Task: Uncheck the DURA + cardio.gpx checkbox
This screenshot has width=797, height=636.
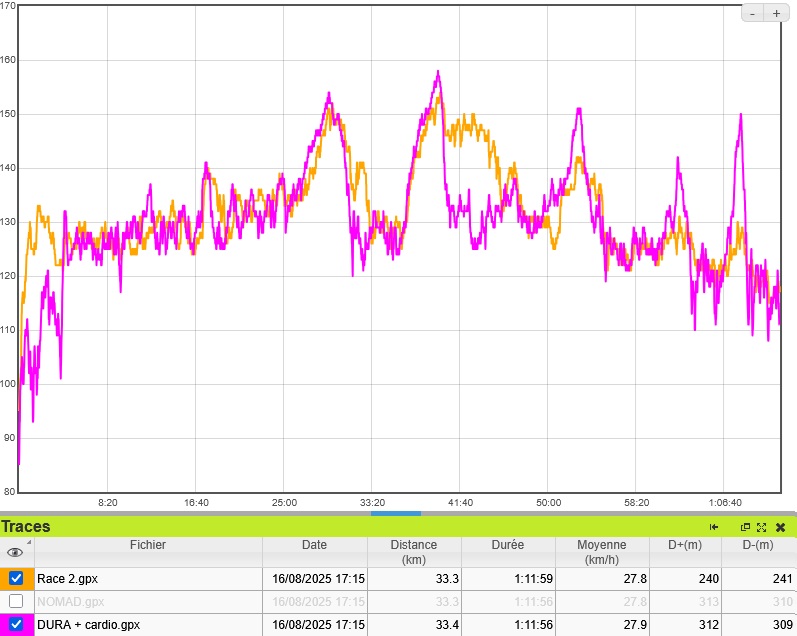Action: point(16,624)
